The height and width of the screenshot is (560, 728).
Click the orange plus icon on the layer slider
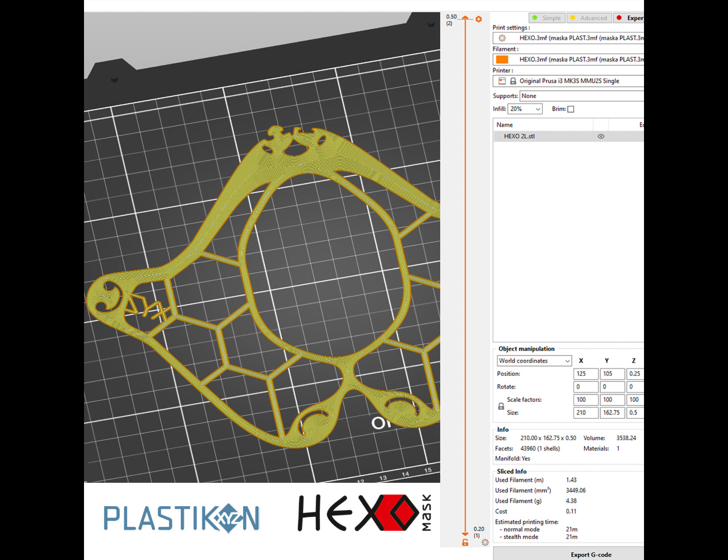479,18
